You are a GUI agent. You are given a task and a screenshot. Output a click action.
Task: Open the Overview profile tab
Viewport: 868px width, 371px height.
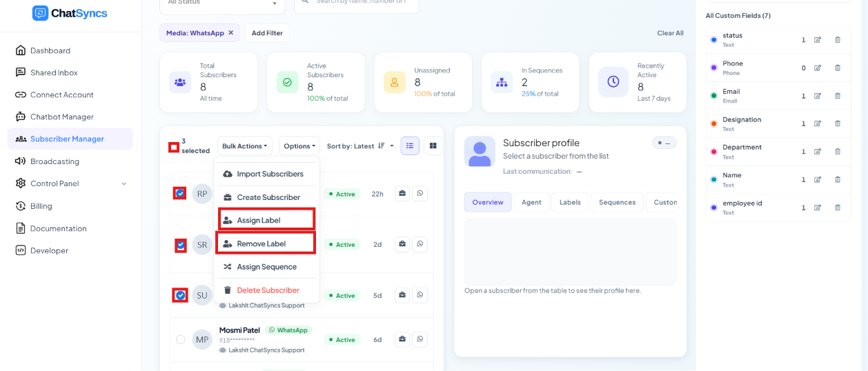tap(488, 202)
